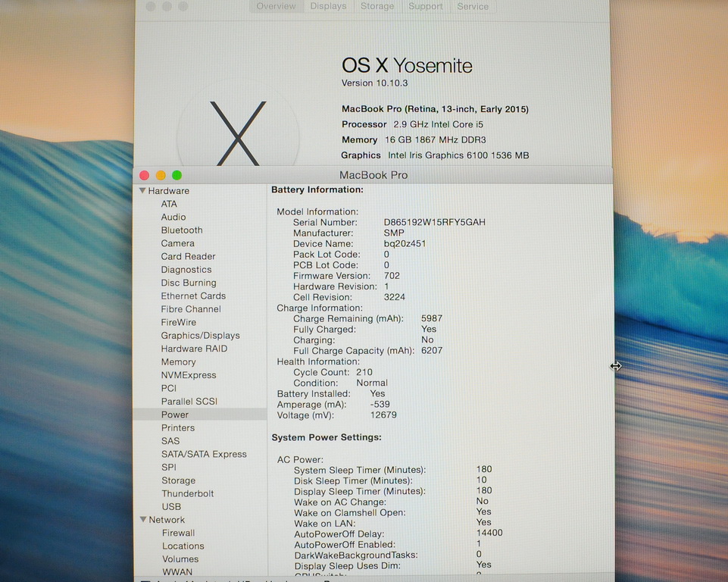The width and height of the screenshot is (728, 582).
Task: Open the NVMExpress entry
Action: pos(189,375)
